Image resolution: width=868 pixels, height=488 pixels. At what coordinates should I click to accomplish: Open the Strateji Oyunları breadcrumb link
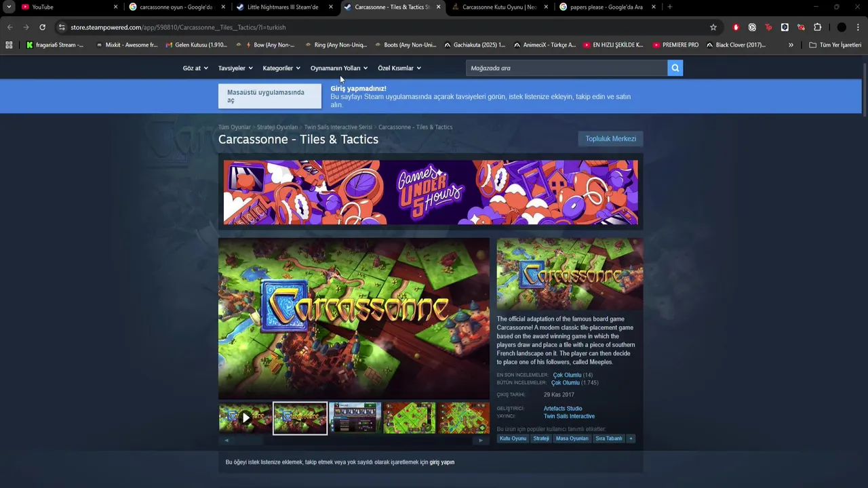(277, 127)
